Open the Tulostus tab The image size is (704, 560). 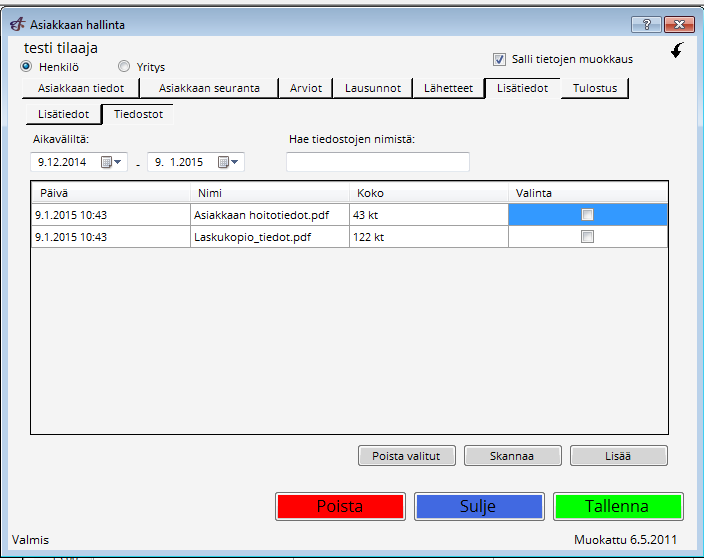(x=594, y=88)
